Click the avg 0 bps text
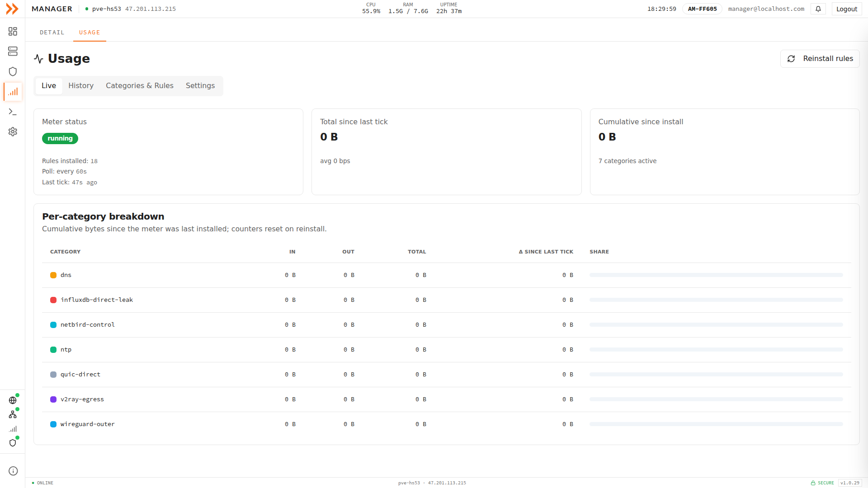This screenshot has width=868, height=488. point(335,161)
